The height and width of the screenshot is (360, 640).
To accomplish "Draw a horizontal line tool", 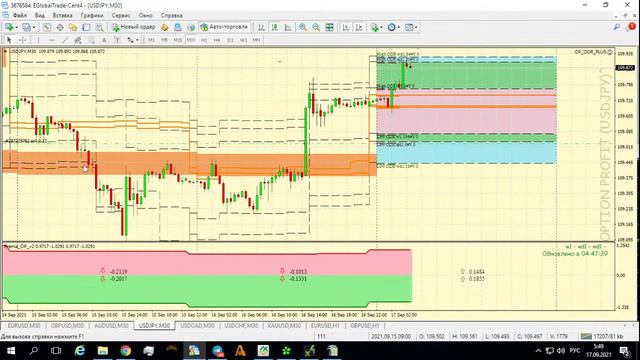I will (x=51, y=40).
